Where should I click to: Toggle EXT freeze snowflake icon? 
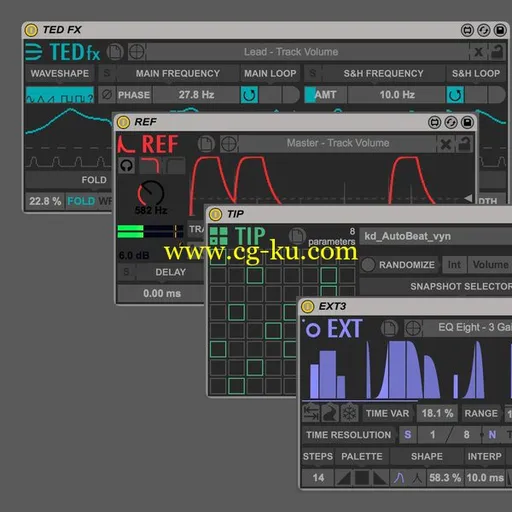(x=350, y=413)
